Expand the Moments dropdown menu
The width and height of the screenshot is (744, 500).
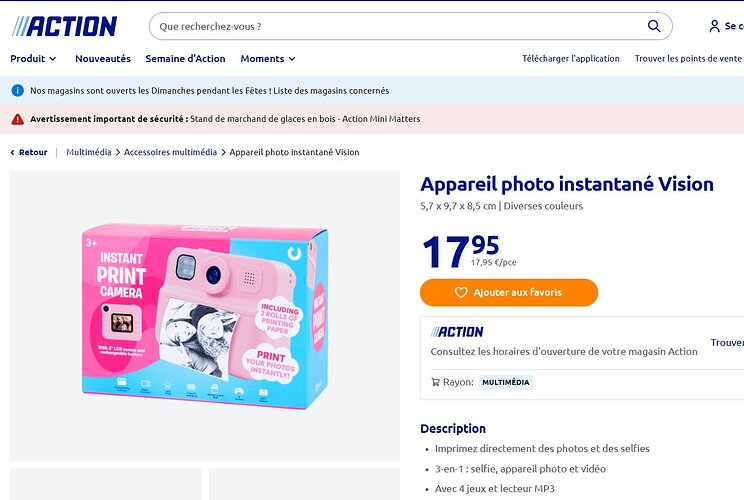(x=268, y=59)
